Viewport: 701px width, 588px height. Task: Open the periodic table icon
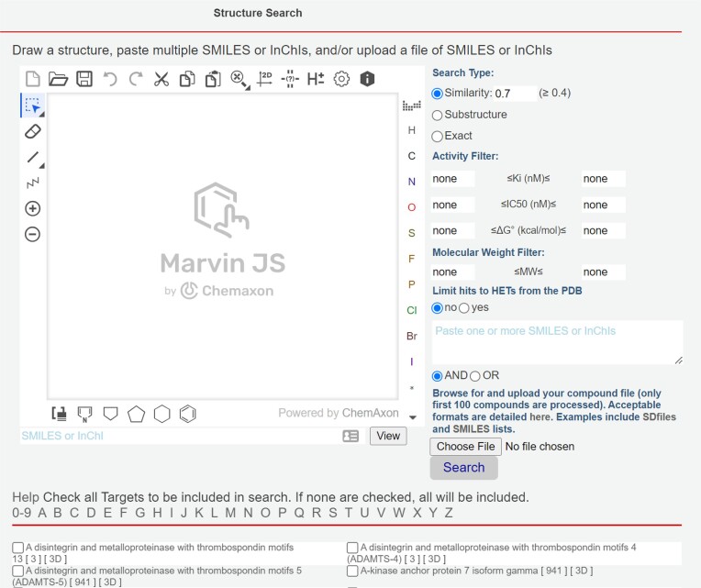tap(412, 105)
